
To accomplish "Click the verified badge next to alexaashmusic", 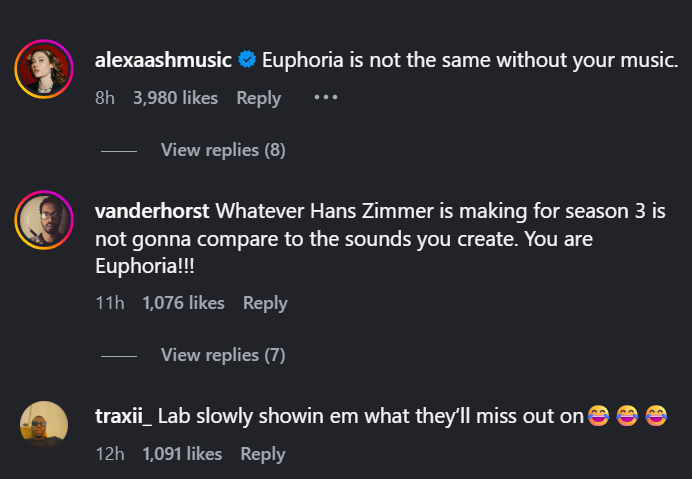I will coord(247,61).
